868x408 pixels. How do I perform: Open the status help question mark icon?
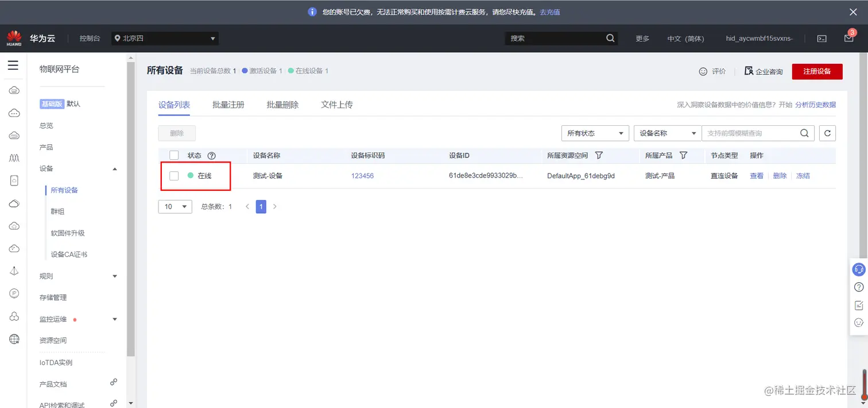tap(212, 155)
